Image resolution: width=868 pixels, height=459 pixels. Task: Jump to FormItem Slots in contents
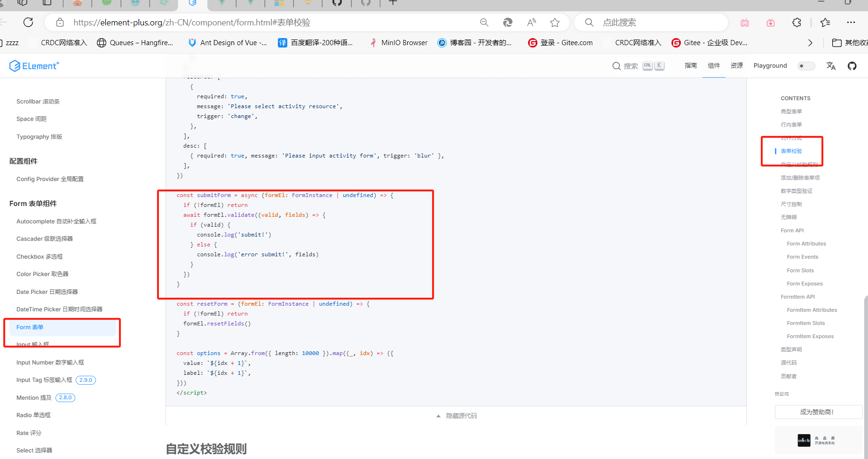[806, 323]
